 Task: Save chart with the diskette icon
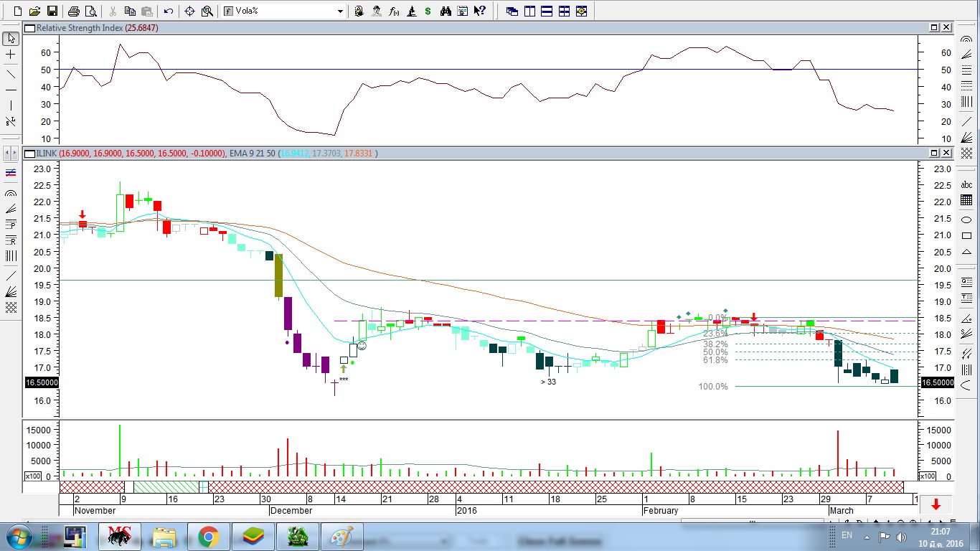52,11
